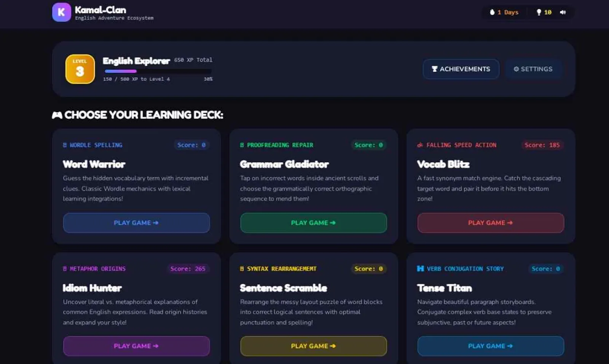Click the Level 3 gold badge

pyautogui.click(x=80, y=69)
